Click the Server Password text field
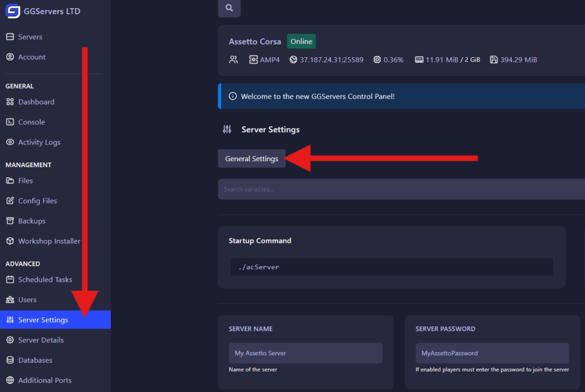Screen dimensions: 585x392 tap(492, 353)
